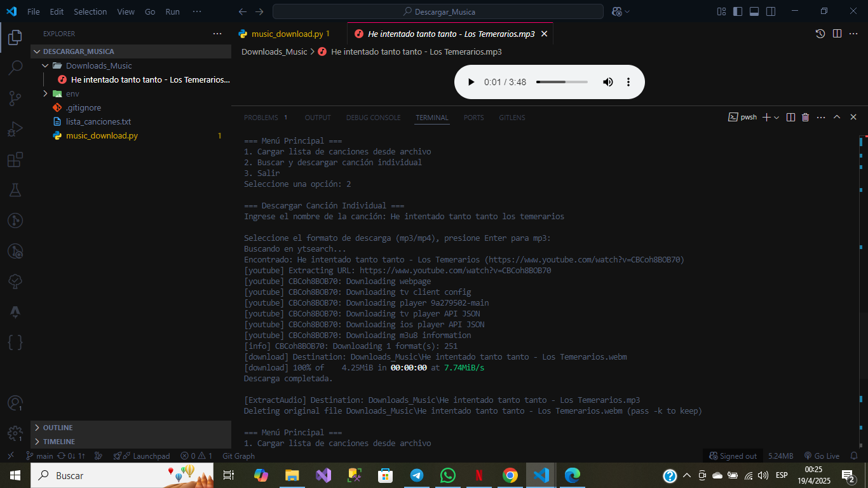This screenshot has width=868, height=488.
Task: Toggle the primary side bar layout button
Action: [738, 11]
